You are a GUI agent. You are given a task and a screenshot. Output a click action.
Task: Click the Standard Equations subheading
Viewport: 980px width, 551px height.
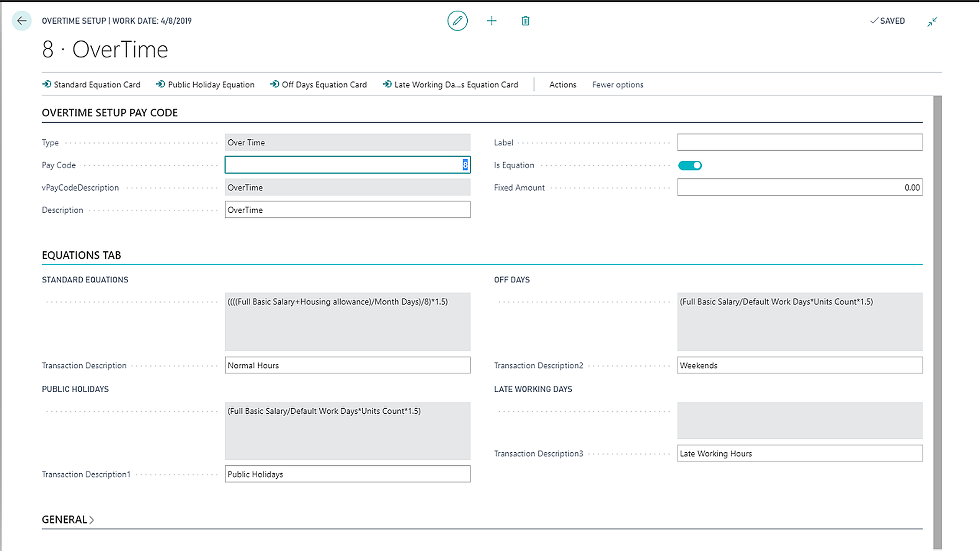click(85, 280)
